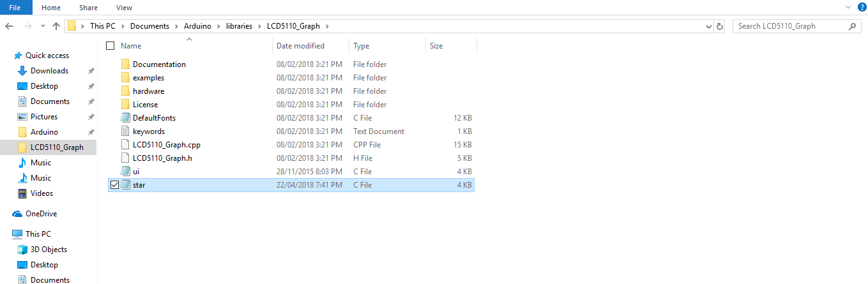Click the Text Document type cell
Screen dimensions: 868x284
tap(379, 131)
